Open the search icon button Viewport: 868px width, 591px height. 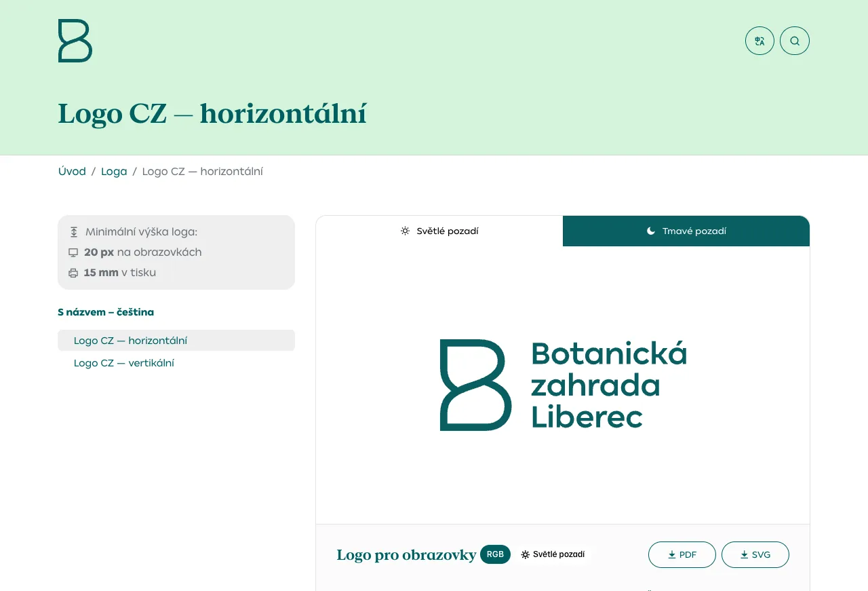[x=795, y=41]
